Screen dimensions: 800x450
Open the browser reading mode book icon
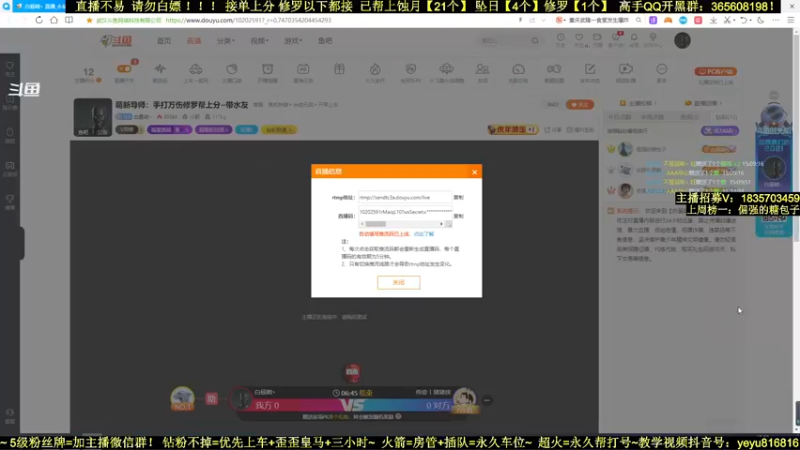[69, 20]
